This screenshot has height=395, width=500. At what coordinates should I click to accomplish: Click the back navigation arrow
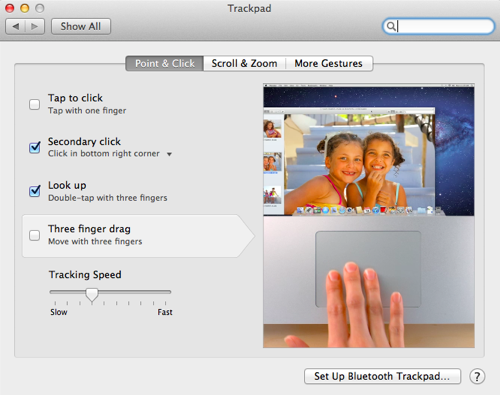15,26
